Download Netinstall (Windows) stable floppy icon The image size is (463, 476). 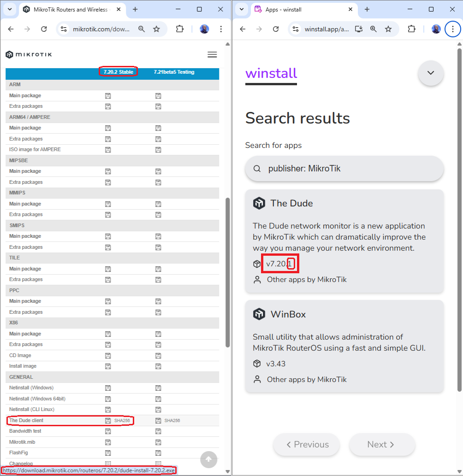point(108,388)
